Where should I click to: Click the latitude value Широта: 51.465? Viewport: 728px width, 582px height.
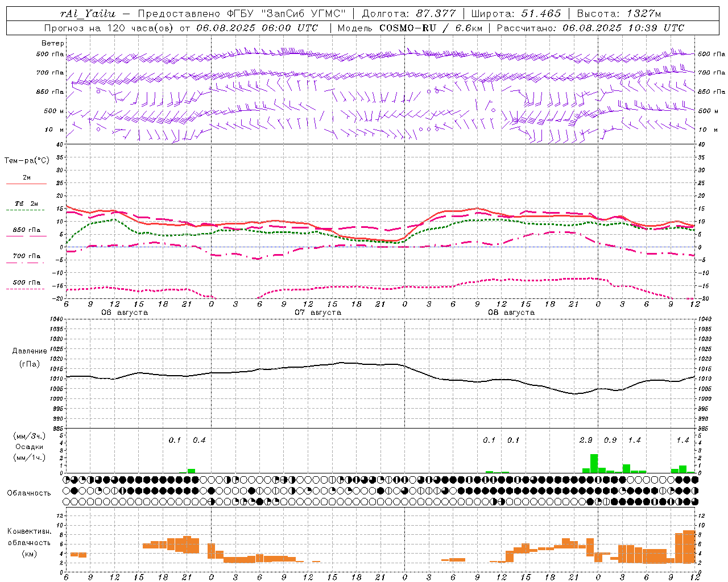pyautogui.click(x=516, y=14)
